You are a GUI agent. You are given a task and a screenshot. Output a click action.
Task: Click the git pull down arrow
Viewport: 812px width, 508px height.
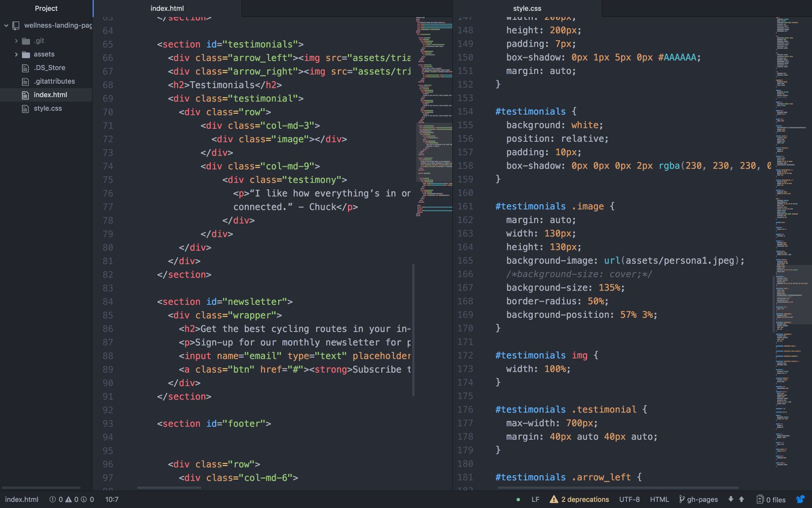[731, 499]
